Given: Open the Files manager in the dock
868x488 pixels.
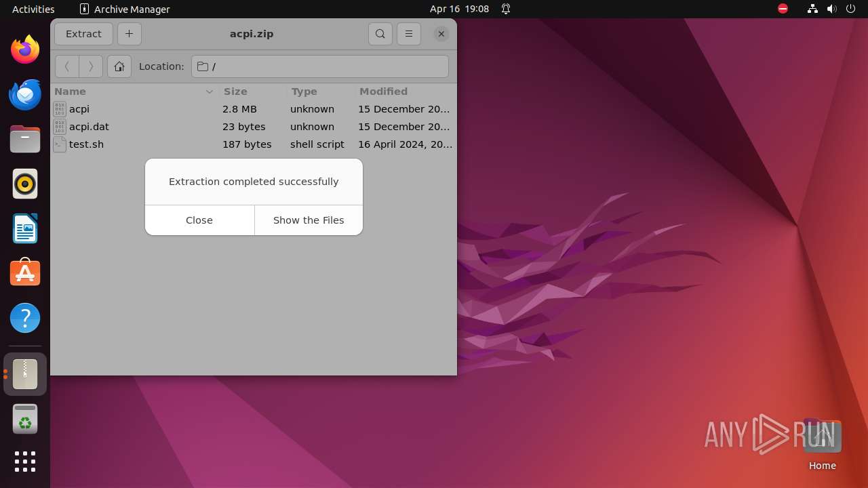Looking at the screenshot, I should 25,139.
